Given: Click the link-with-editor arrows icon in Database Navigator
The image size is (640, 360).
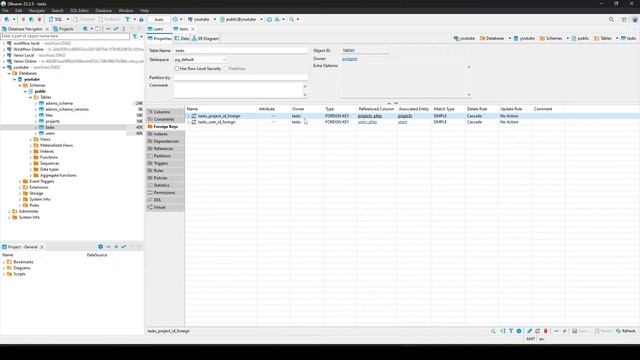Looking at the screenshot, I should 116,29.
